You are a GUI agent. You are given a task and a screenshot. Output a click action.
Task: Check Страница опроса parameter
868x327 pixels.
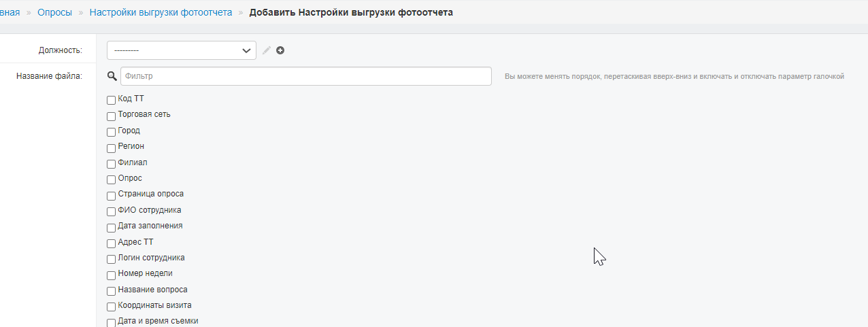point(112,195)
